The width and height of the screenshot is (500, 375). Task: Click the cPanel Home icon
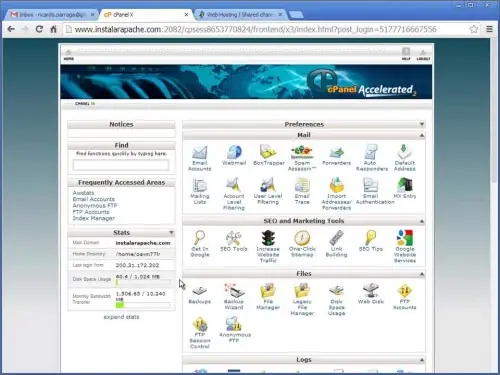[69, 54]
